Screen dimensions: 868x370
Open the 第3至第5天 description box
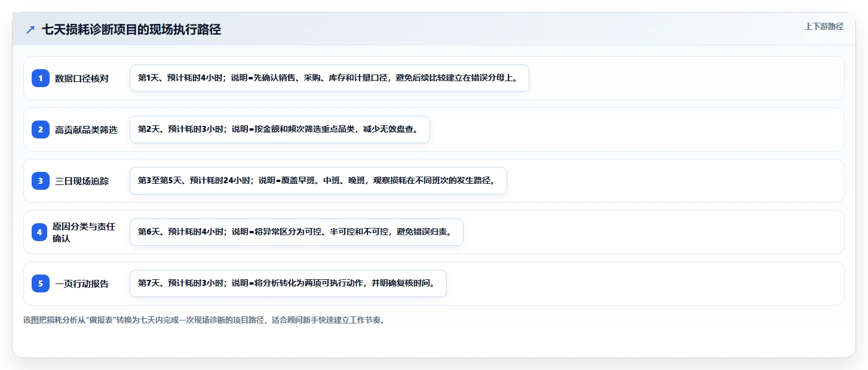click(x=318, y=181)
